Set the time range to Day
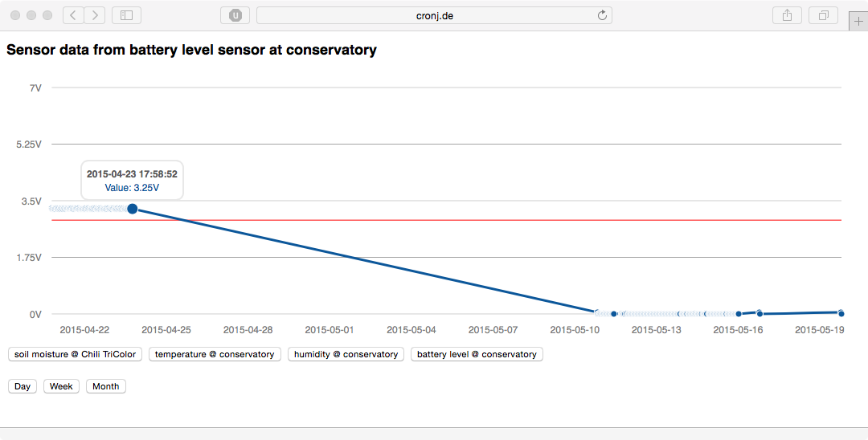This screenshot has width=868, height=440. [23, 386]
